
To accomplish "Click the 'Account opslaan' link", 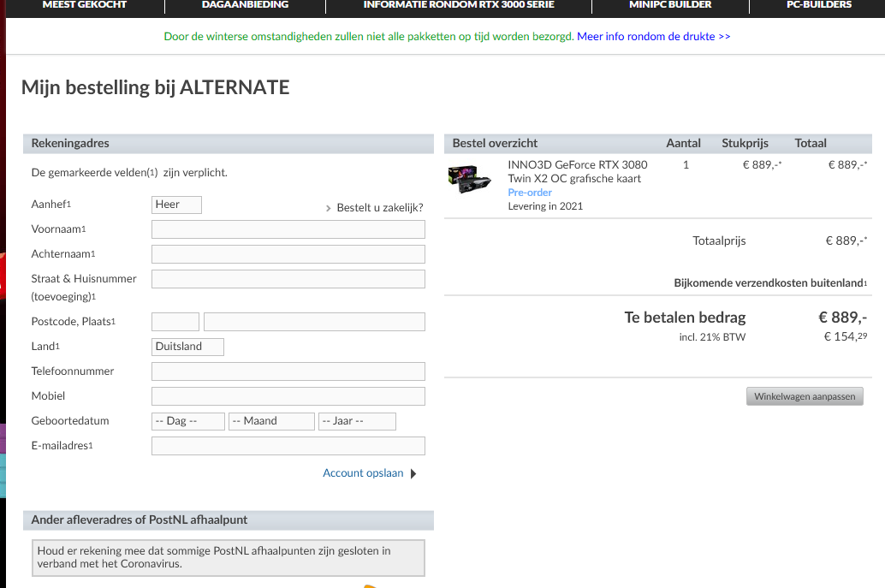I will coord(363,473).
